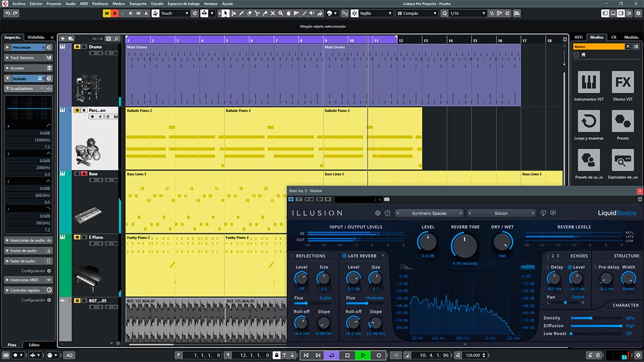The height and width of the screenshot is (362, 644).
Task: Switch to the Editor tab in inspector
Action: coord(34,345)
